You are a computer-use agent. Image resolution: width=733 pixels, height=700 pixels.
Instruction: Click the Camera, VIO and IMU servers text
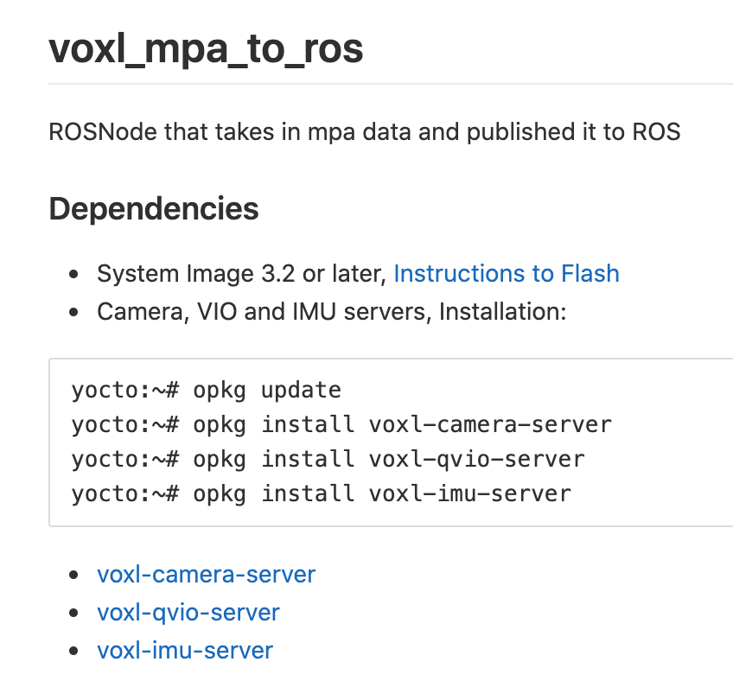265,312
